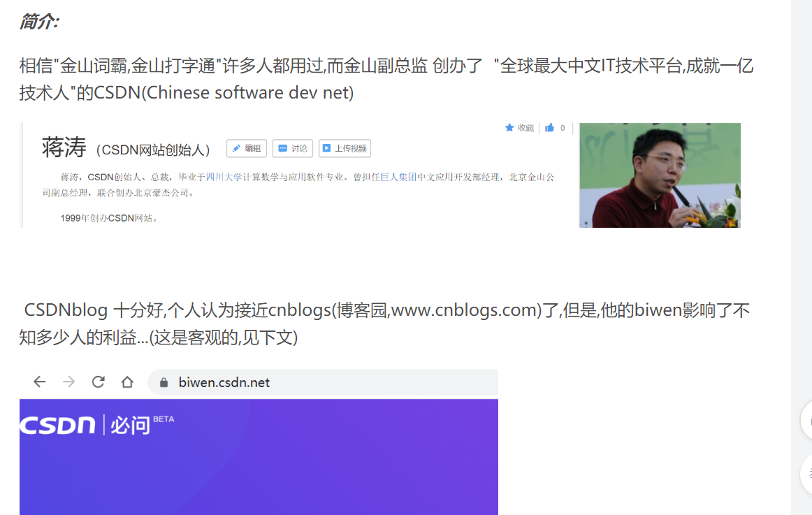Viewport: 812px width, 515px height.
Task: Click the 上传视频 upload video button
Action: click(x=345, y=149)
